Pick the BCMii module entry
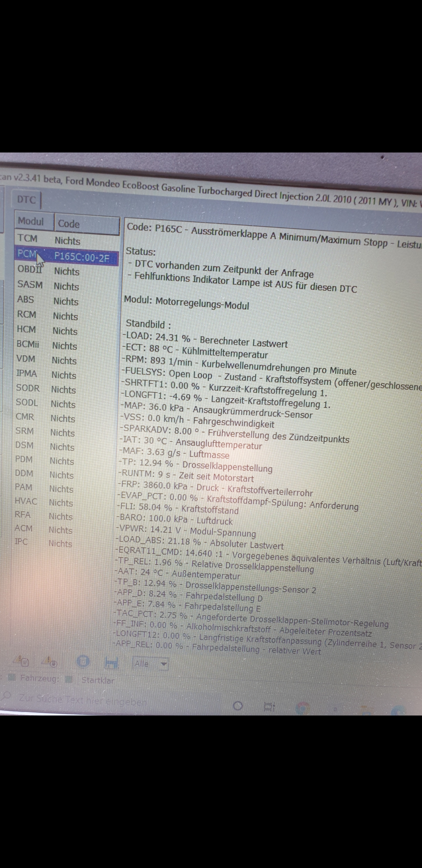The width and height of the screenshot is (422, 868). click(45, 345)
